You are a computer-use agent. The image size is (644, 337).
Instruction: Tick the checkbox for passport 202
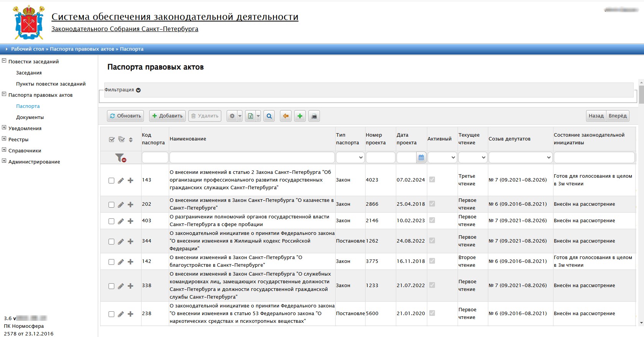point(111,205)
